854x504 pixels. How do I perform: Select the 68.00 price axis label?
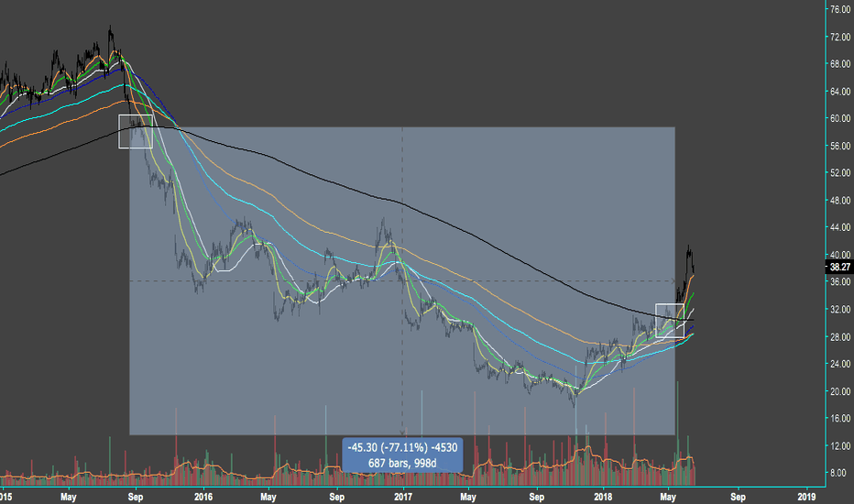[x=840, y=64]
